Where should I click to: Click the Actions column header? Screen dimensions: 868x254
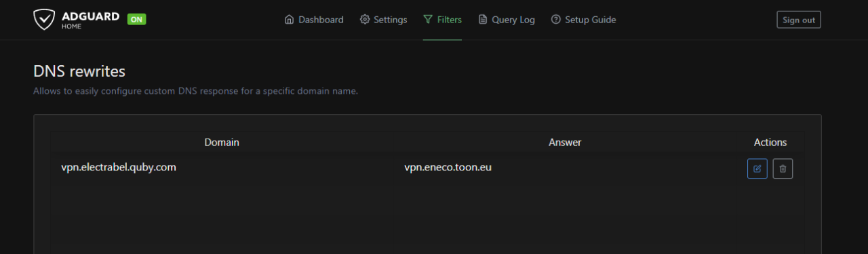coord(770,143)
